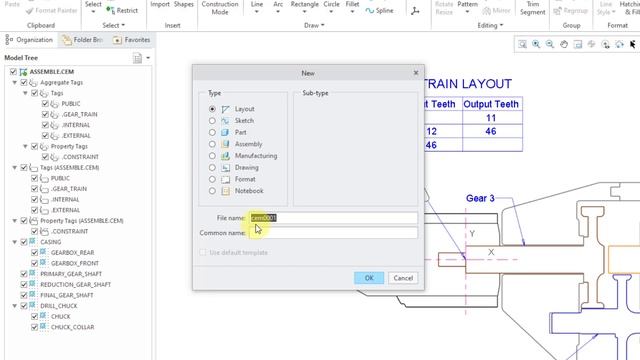Click the Part type icon
Screen dimensions: 640x360
(x=225, y=132)
